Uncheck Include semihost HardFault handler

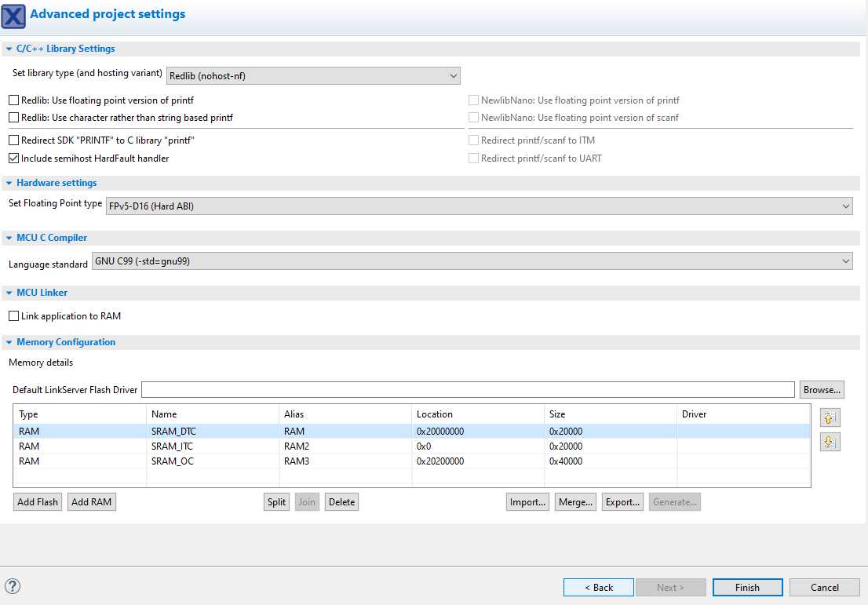(14, 159)
